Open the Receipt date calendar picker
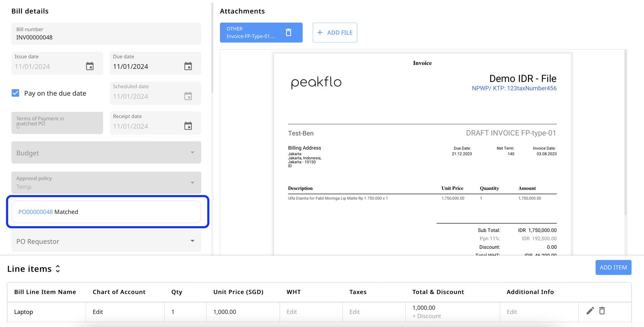Viewport: 644px width, 327px height. click(189, 126)
